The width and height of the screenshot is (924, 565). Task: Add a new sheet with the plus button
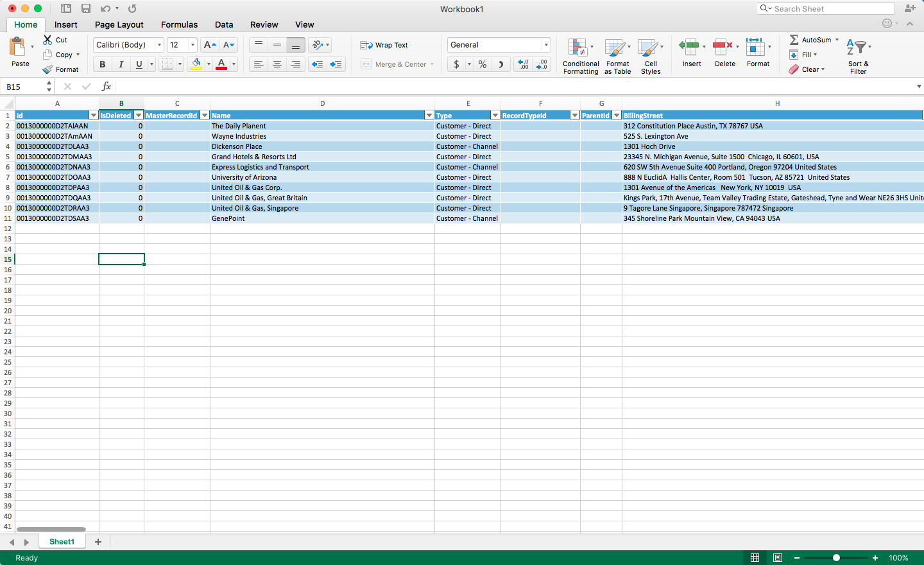[x=98, y=542]
